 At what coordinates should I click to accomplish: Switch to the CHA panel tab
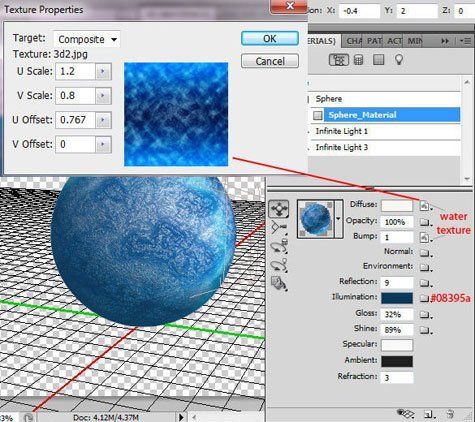point(354,41)
